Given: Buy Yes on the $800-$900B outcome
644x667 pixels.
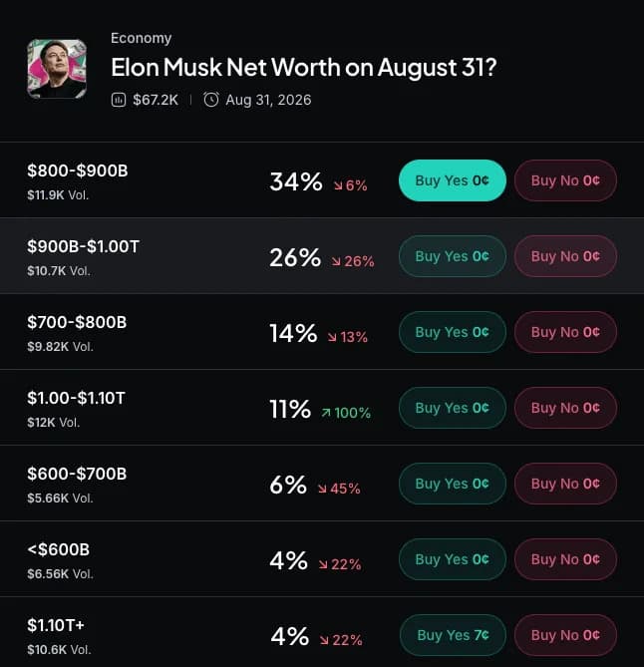Looking at the screenshot, I should click(x=453, y=180).
